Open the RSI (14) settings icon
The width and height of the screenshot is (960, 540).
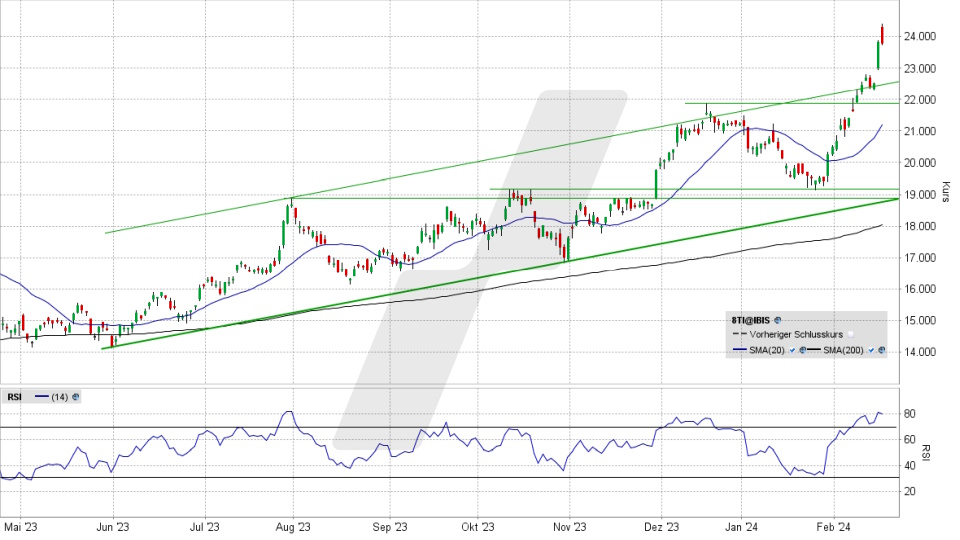click(75, 397)
